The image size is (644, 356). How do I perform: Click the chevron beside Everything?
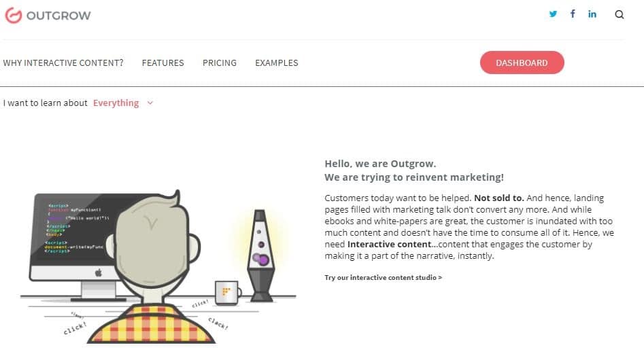coord(150,103)
